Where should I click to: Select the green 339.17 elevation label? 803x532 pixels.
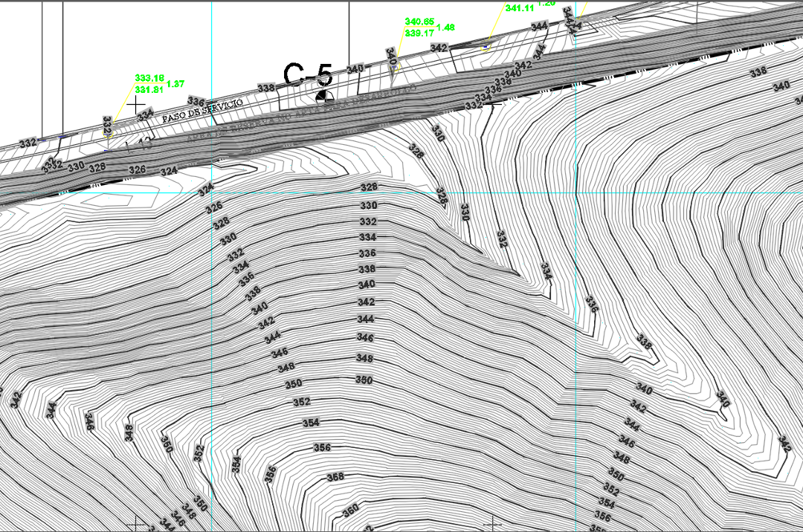(419, 33)
